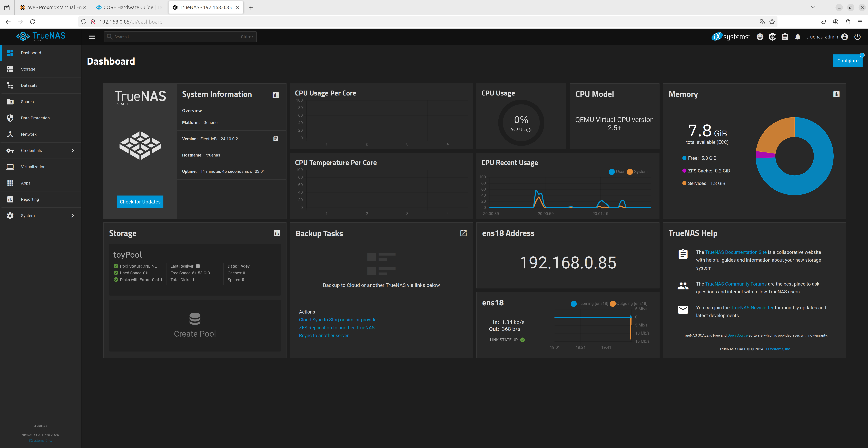
Task: Click the Search UI input field
Action: tap(180, 37)
